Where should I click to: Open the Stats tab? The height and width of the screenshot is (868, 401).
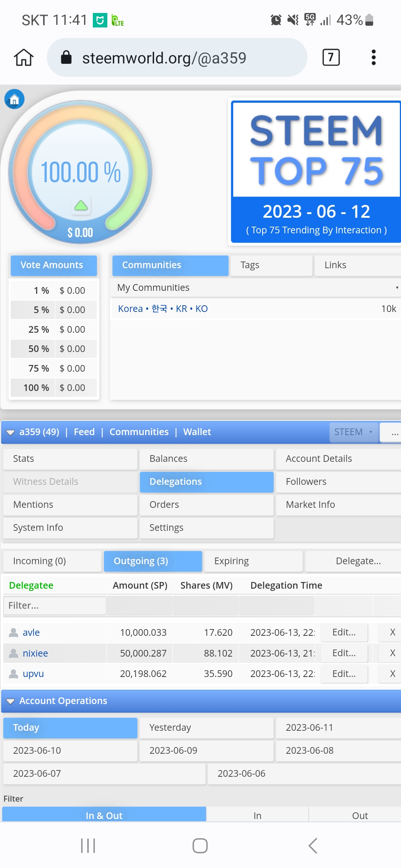coord(70,459)
